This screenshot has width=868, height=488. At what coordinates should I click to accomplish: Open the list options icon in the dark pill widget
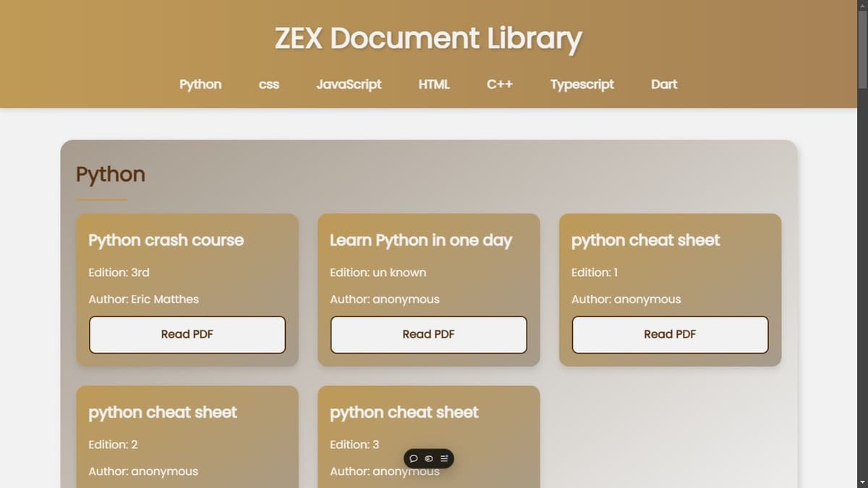(443, 458)
